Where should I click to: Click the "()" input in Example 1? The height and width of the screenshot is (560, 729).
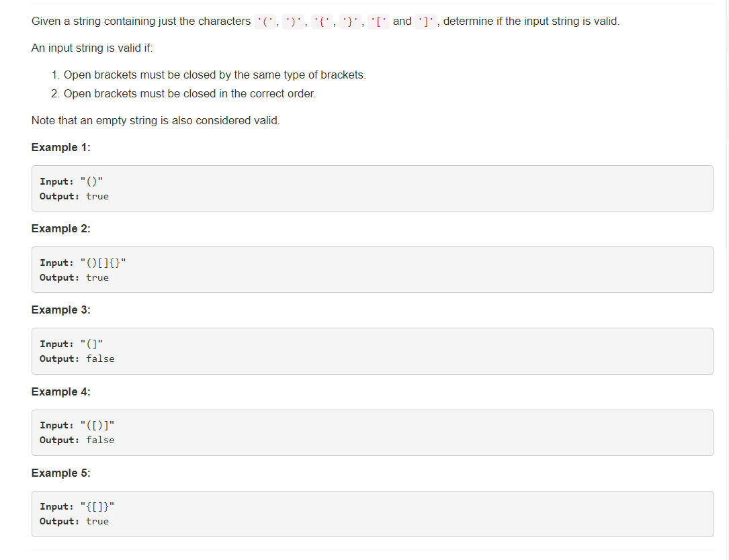pos(91,181)
